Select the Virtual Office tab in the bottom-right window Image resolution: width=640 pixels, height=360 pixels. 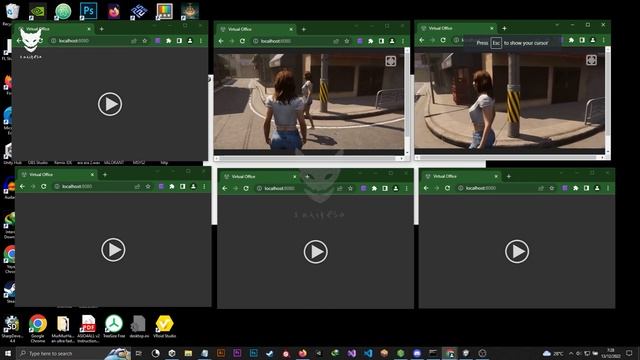pyautogui.click(x=461, y=176)
